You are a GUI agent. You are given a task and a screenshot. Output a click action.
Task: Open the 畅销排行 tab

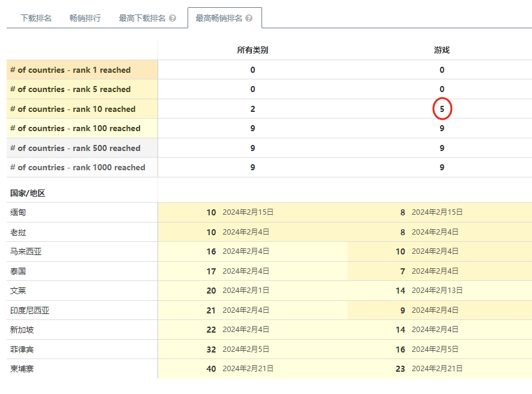[x=85, y=18]
